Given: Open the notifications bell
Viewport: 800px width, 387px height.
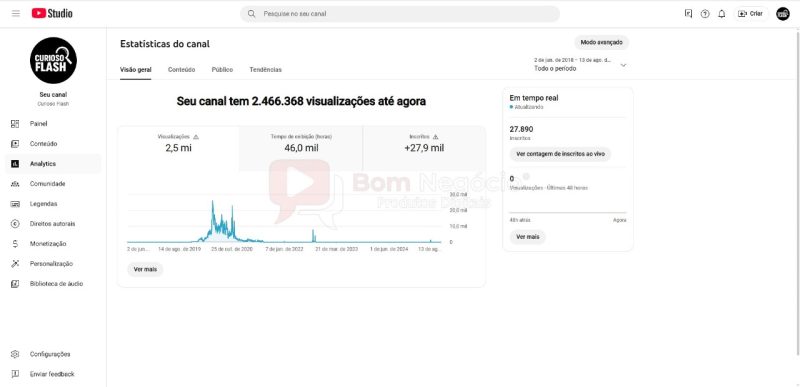Looking at the screenshot, I should [721, 14].
